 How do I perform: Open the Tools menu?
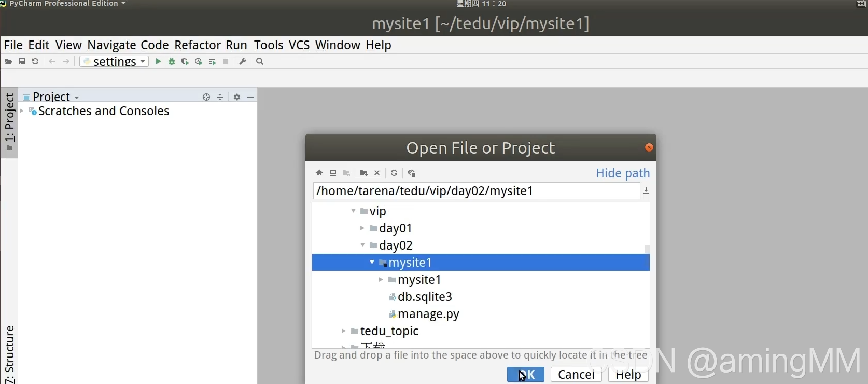(x=269, y=45)
